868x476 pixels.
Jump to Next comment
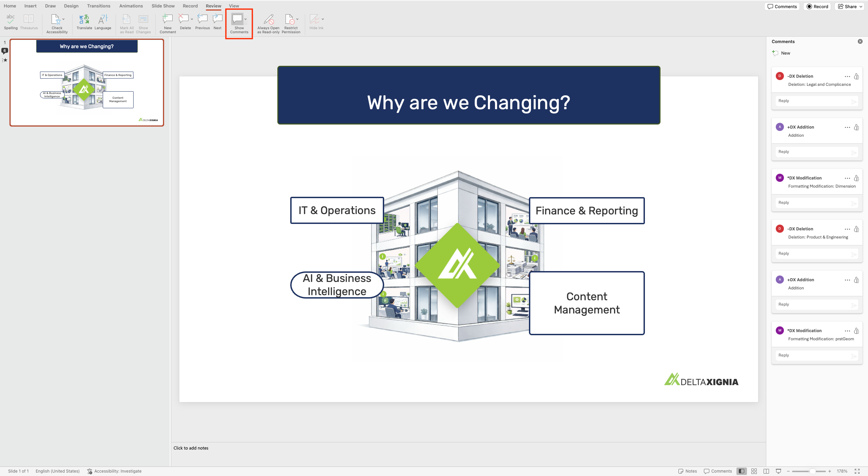[x=217, y=22]
